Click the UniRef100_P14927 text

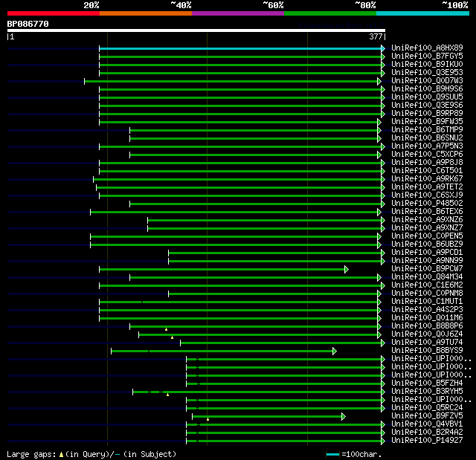coord(427,441)
